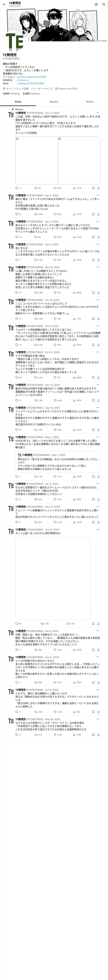Screen dimensions: 108x980
Task: Click the search magnifier icon
Action: tap(103, 4)
